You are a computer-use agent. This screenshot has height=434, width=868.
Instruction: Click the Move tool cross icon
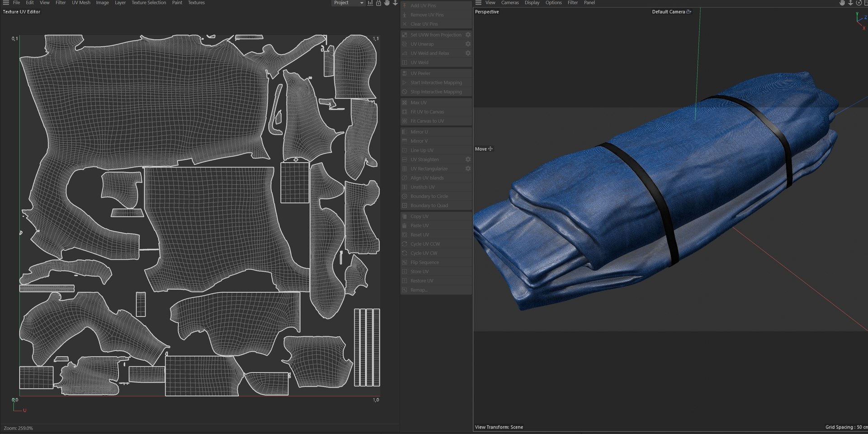tap(491, 149)
